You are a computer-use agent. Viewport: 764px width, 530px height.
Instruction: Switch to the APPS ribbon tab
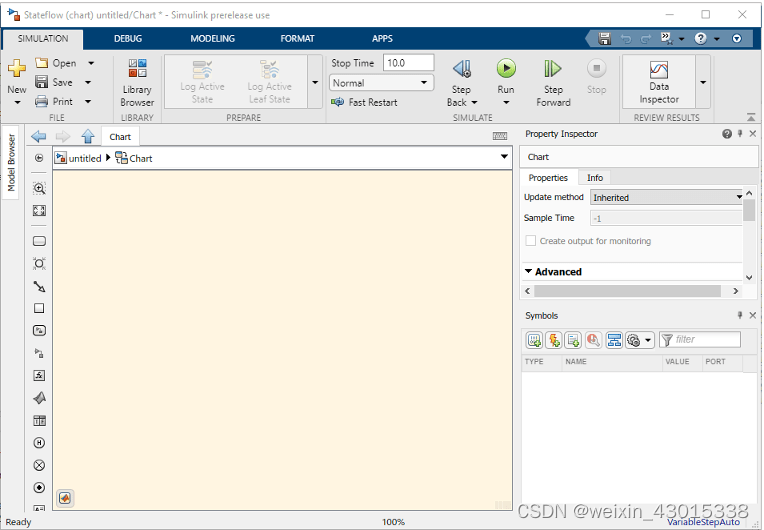click(382, 38)
